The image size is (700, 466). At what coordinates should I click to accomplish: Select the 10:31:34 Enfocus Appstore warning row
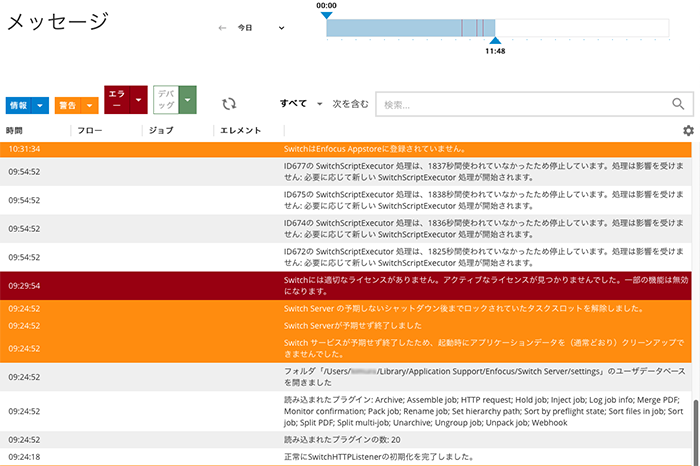tap(346, 149)
